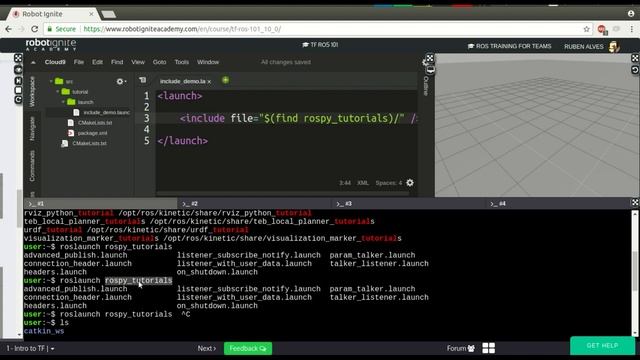Screen dimensions: 640x360
Task: Collapse the Cloud9 menu bar arrow
Action: click(33, 62)
